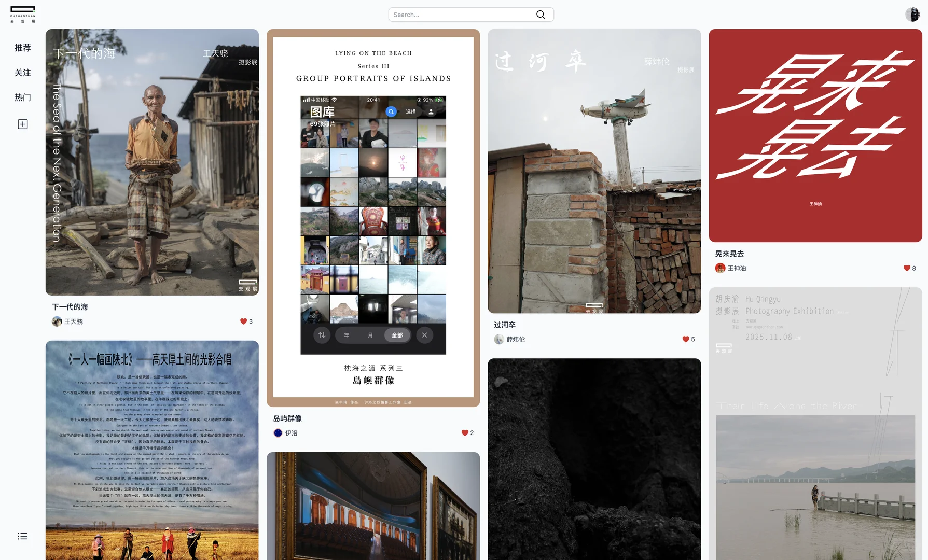Open author 王神油's avatar
928x560 pixels.
point(721,268)
